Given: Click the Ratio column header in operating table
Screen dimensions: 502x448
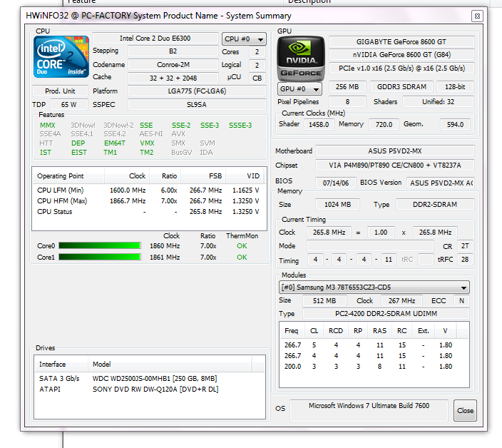Looking at the screenshot, I should click(x=165, y=175).
